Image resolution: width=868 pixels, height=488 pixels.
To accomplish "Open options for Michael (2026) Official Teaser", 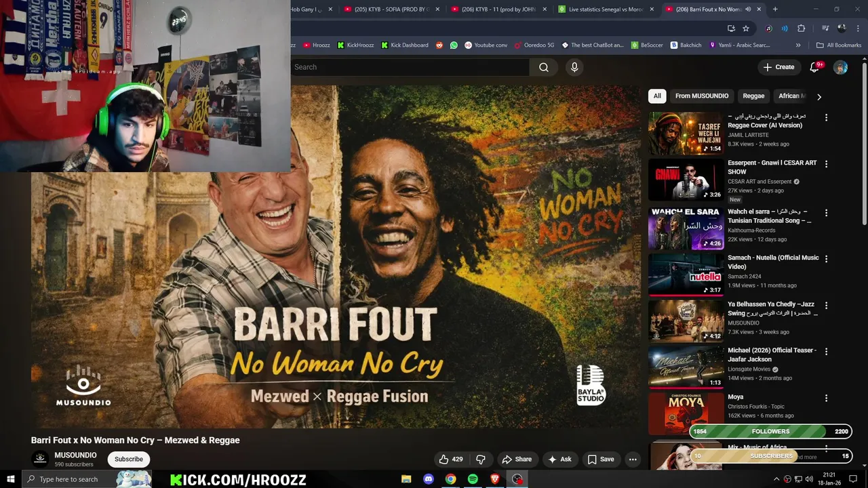I will [826, 351].
